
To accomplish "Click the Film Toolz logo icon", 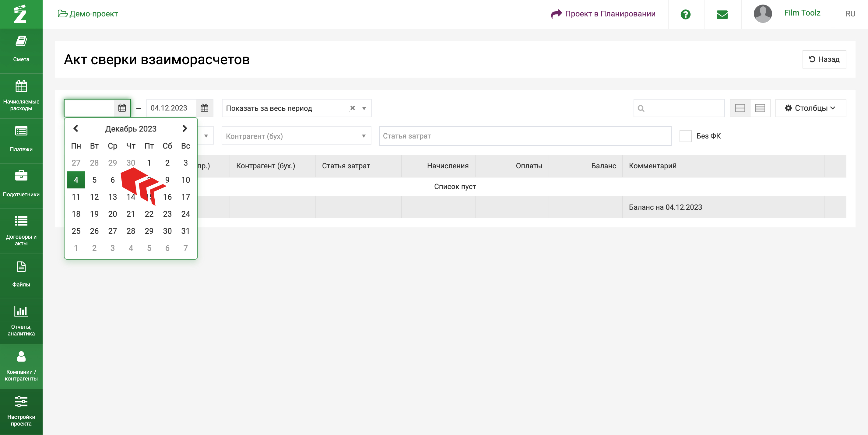I will 21,14.
